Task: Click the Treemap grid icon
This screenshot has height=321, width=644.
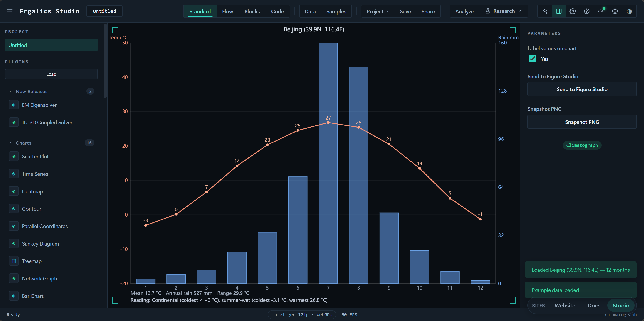Action: pos(14,261)
